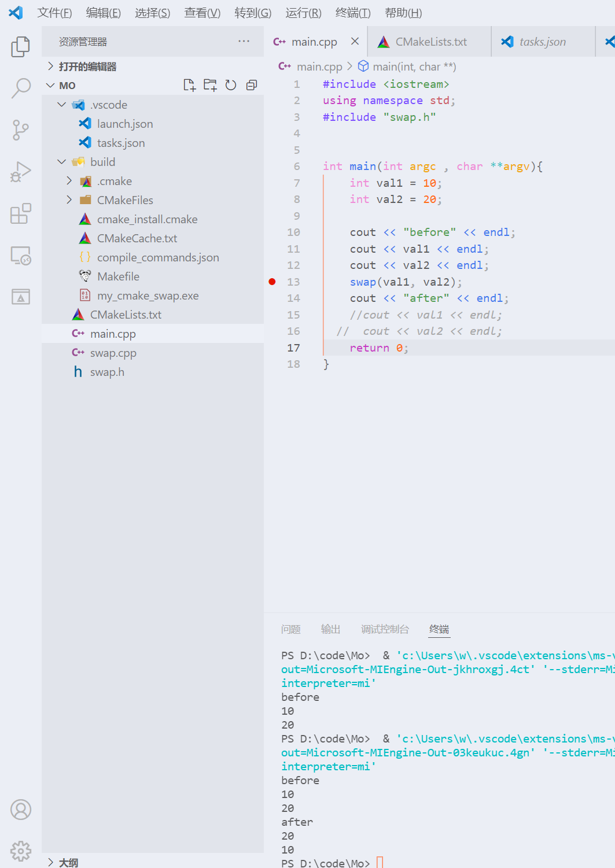Image resolution: width=615 pixels, height=868 pixels.
Task: Toggle breakpoint on line 13
Action: point(272,282)
